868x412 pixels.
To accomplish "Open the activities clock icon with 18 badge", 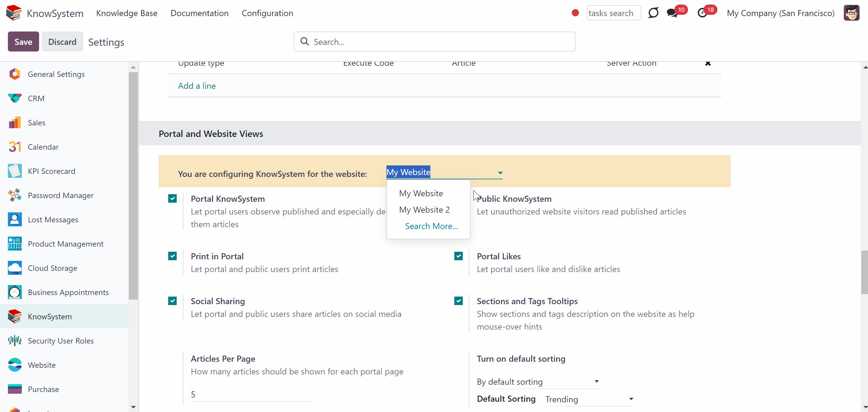I will coord(702,13).
